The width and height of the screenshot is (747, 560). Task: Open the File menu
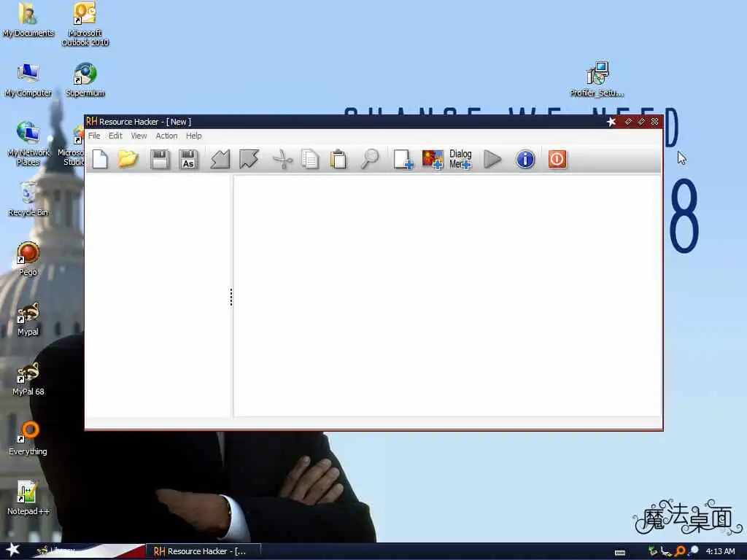(x=94, y=136)
